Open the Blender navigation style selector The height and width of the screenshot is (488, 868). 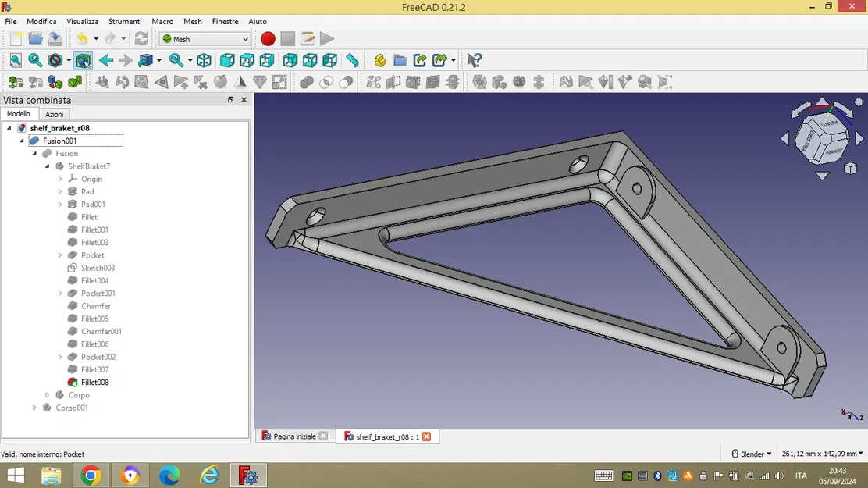(752, 454)
